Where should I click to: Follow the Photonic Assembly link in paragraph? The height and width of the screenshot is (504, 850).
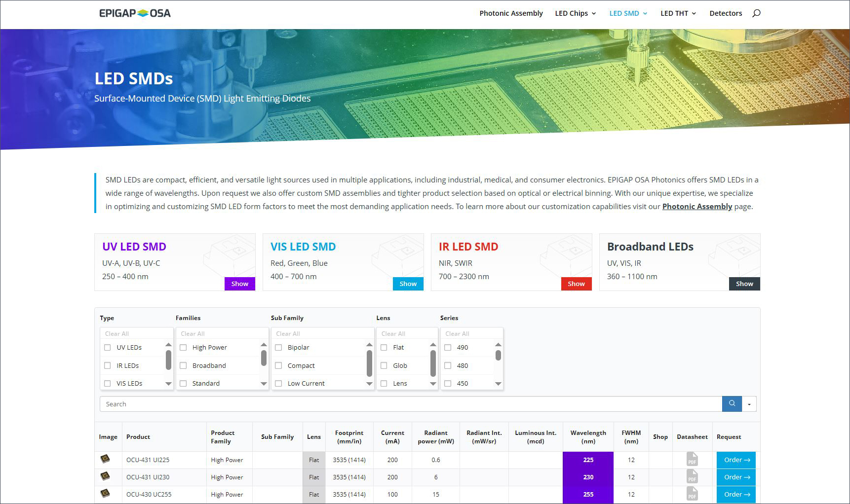696,207
